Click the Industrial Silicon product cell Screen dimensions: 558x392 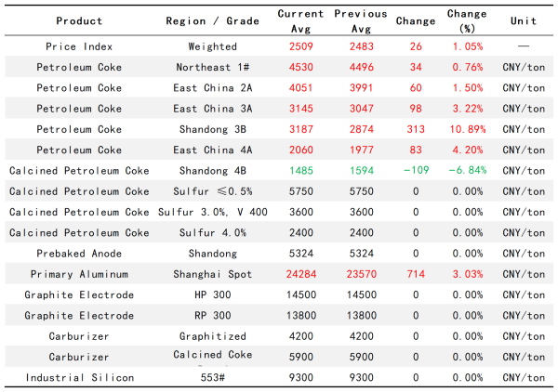pos(79,377)
